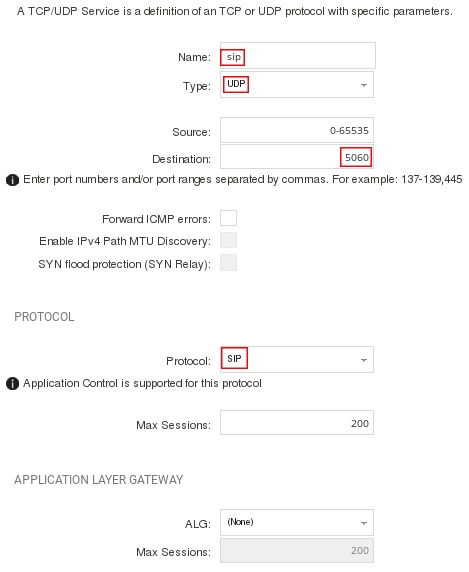Select the UDP value in Type combo
The width and height of the screenshot is (469, 572).
236,84
